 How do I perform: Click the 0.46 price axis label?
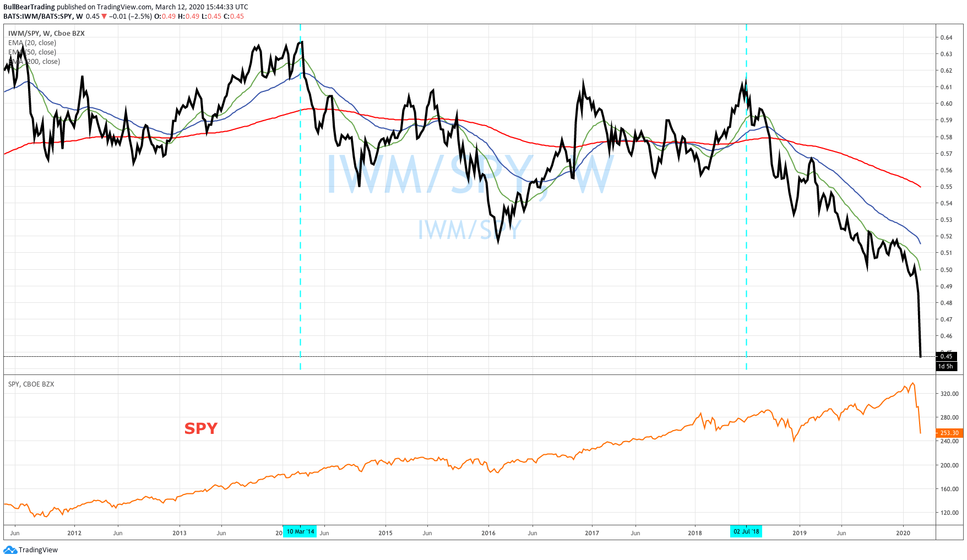pyautogui.click(x=946, y=336)
